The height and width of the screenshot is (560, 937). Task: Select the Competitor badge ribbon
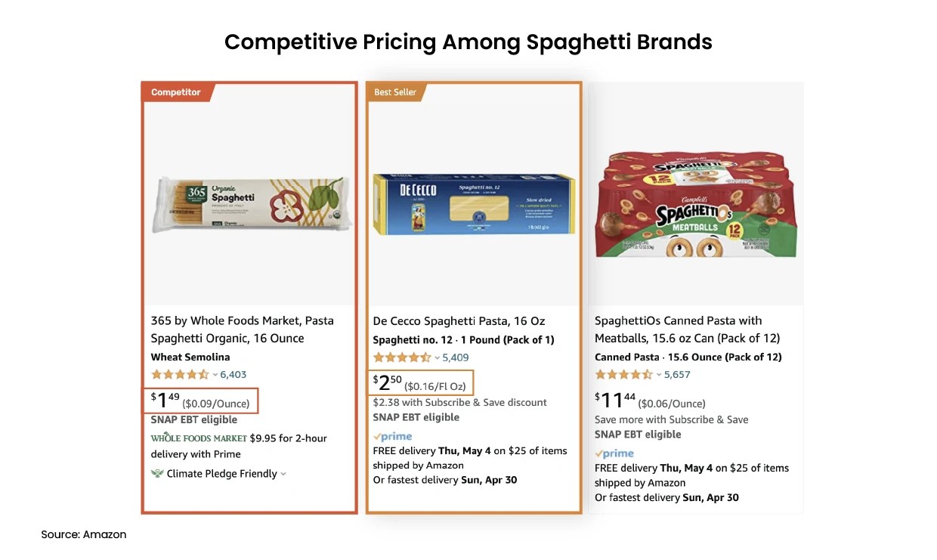[175, 92]
